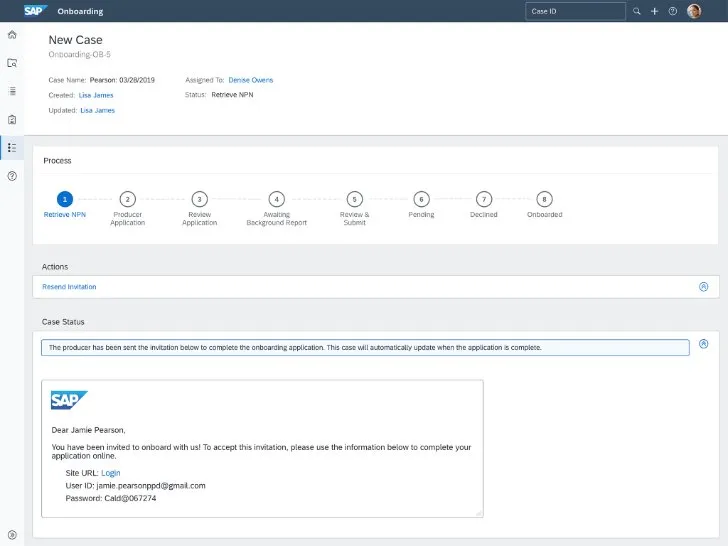Focus the Case ID search field
The image size is (728, 546).
(575, 11)
